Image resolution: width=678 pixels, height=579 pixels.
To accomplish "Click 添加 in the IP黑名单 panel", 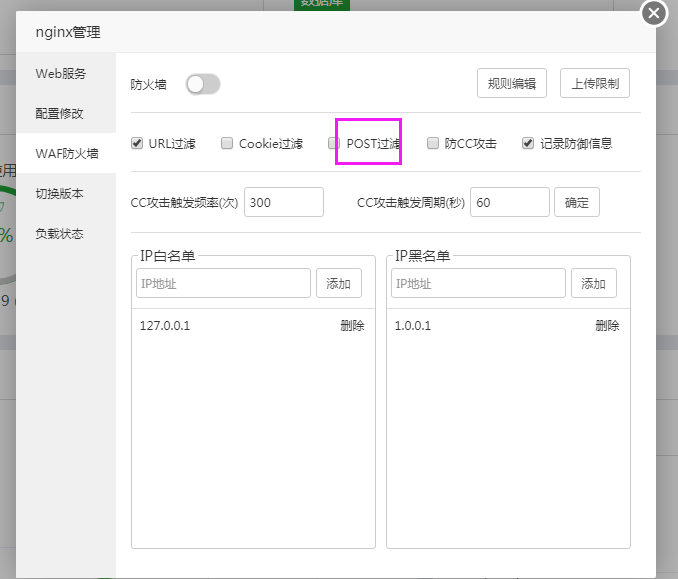I will [x=594, y=283].
